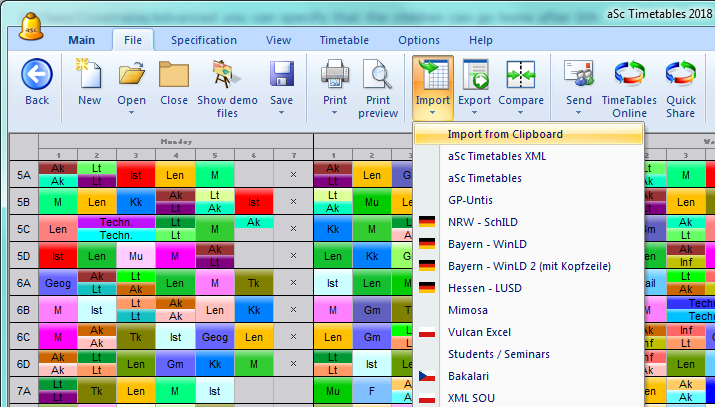
Task: Click the Send icon
Action: point(578,73)
